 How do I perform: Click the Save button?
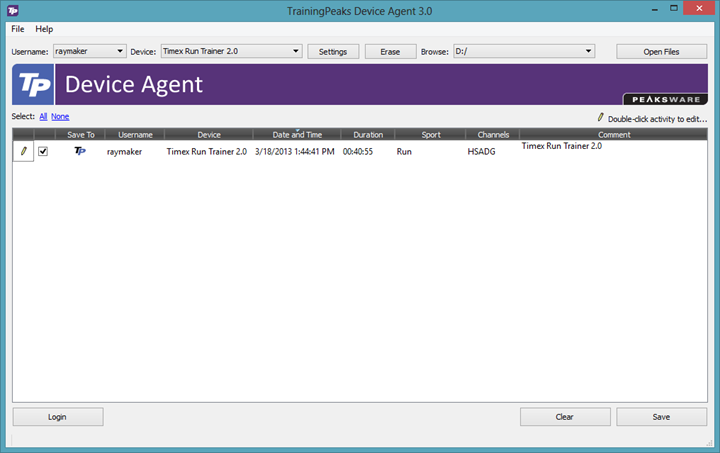[x=661, y=417]
